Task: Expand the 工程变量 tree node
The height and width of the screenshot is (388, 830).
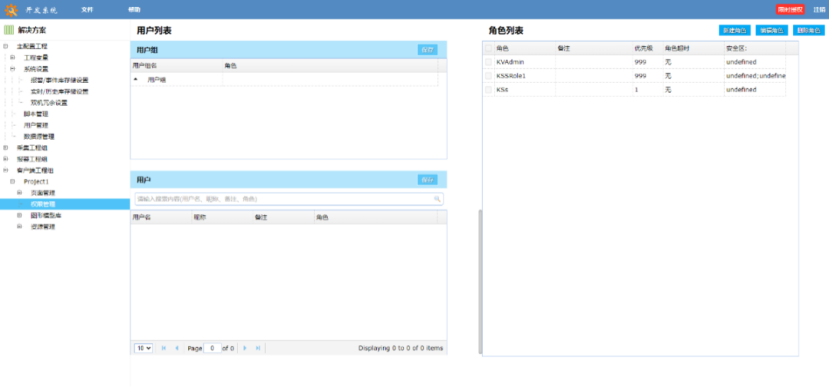Action: 13,57
